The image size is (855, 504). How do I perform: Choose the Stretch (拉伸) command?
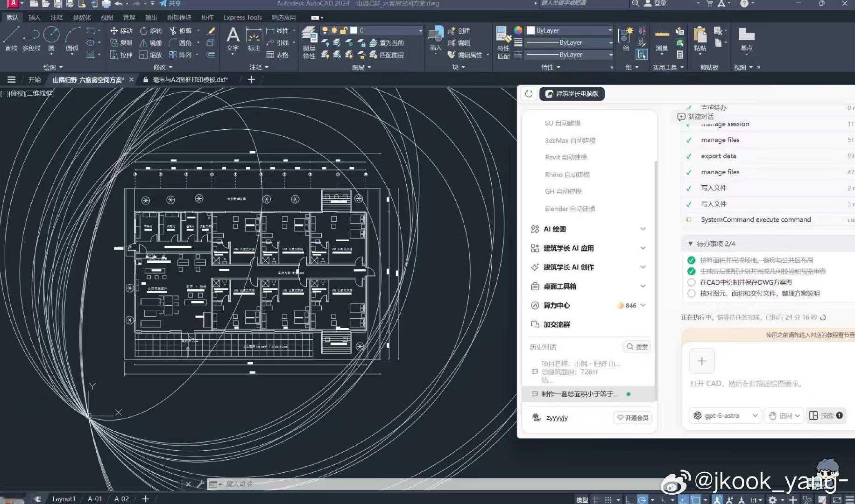121,55
